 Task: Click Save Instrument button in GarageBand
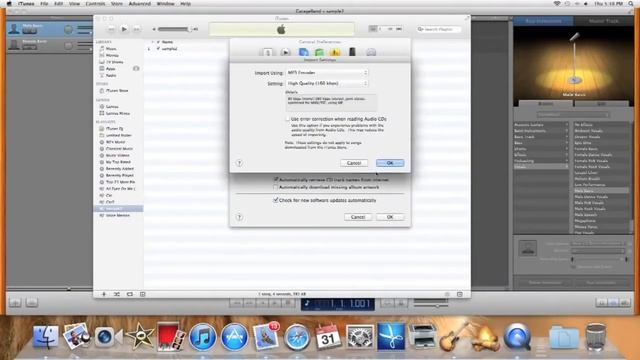[x=601, y=282]
